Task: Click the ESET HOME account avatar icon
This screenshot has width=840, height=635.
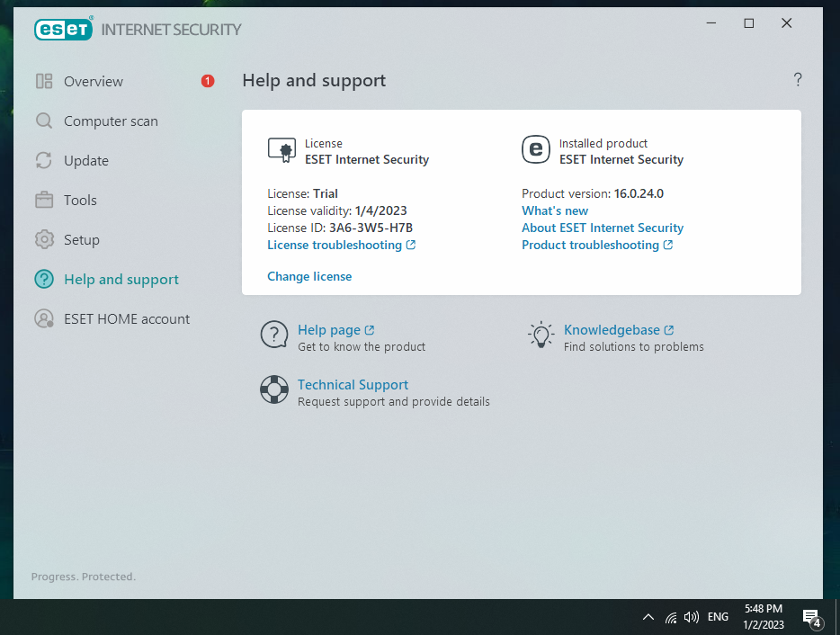Action: [44, 318]
